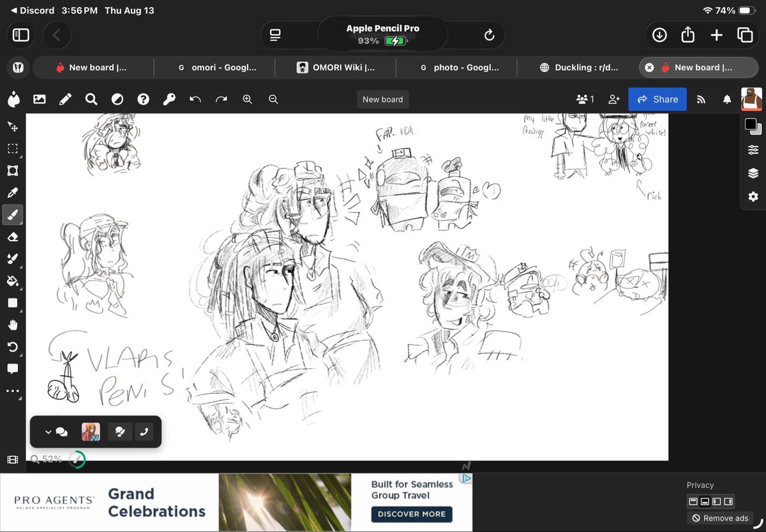Select the paintbrush tool below the eraser

pos(12,259)
